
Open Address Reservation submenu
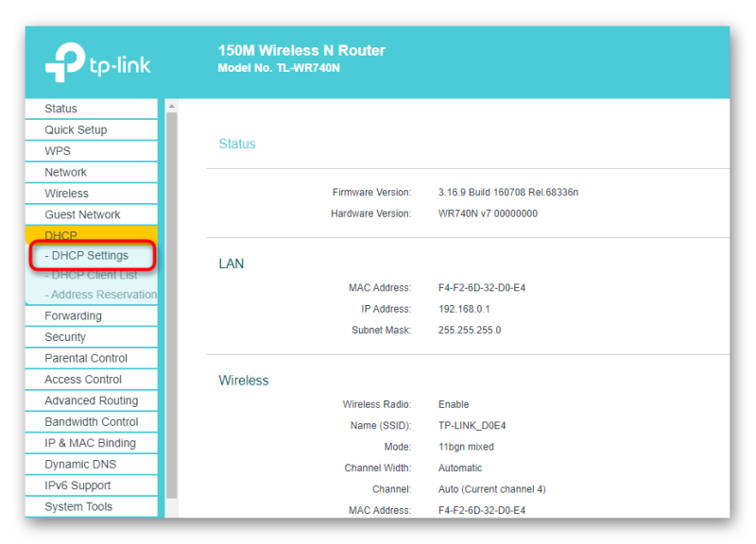pos(100,295)
